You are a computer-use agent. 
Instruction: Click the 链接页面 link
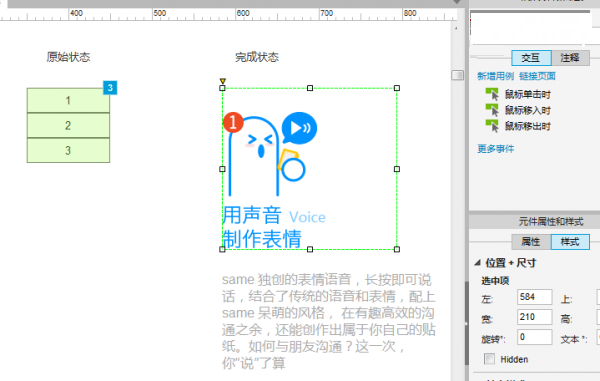pos(537,76)
